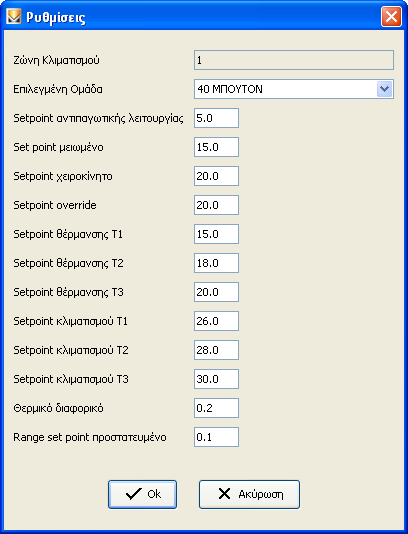
Task: Focus Setpoint θέρμανσης T3 input box
Action: click(x=217, y=292)
